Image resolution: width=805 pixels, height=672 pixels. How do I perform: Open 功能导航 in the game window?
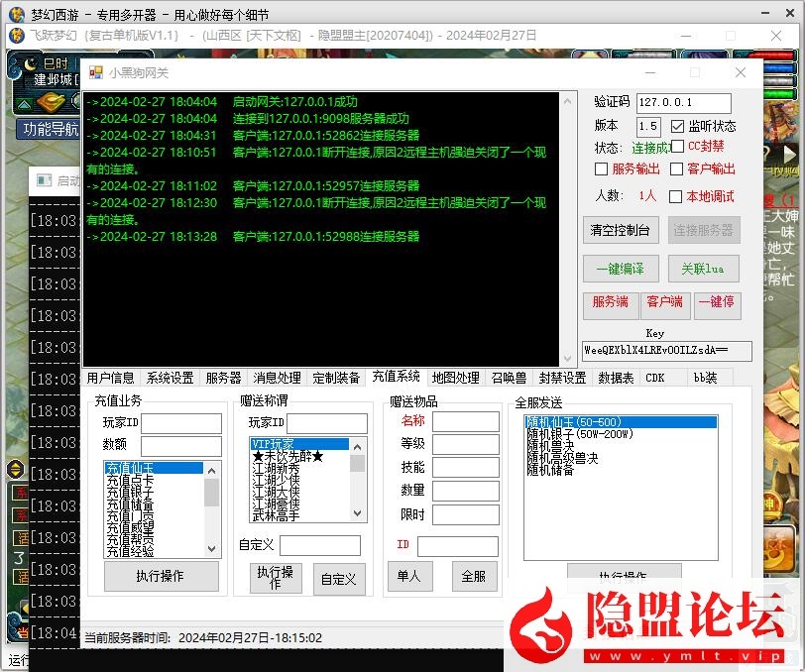(x=51, y=129)
